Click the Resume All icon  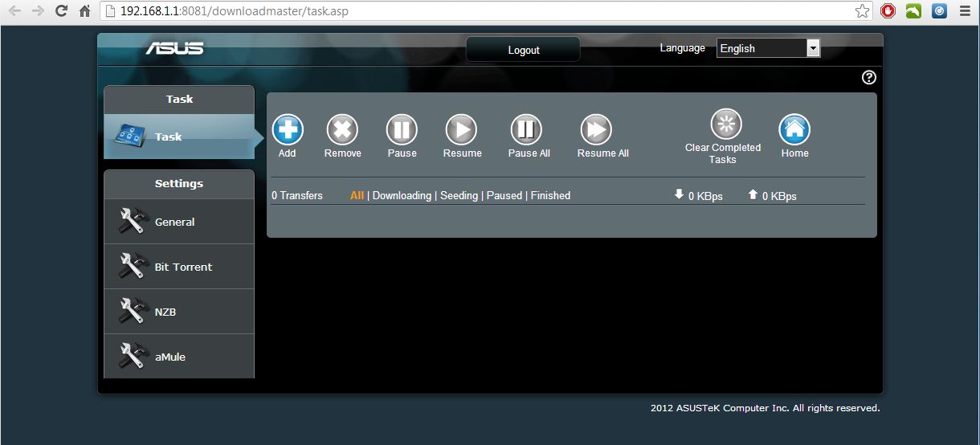point(596,129)
